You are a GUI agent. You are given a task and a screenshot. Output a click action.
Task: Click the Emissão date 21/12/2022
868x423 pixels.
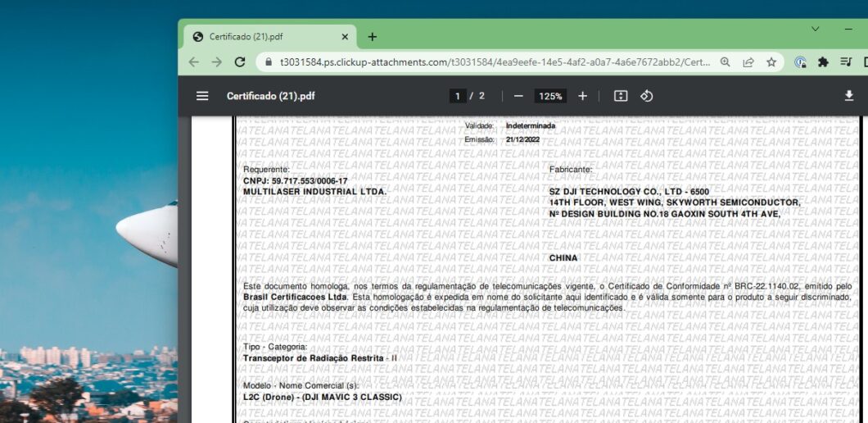(522, 139)
